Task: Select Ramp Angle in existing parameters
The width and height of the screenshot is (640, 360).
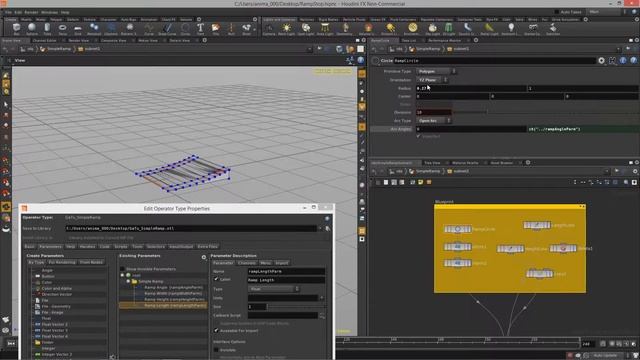Action: [173, 287]
